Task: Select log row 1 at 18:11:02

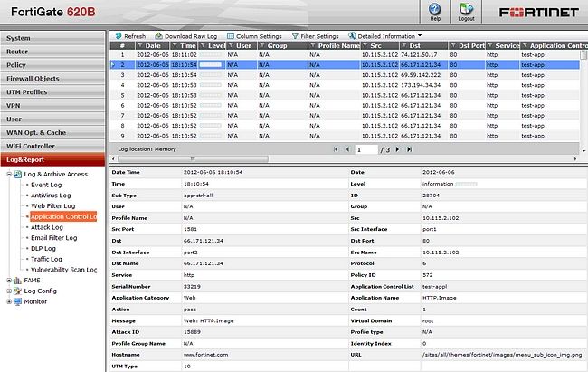Action: pos(345,55)
